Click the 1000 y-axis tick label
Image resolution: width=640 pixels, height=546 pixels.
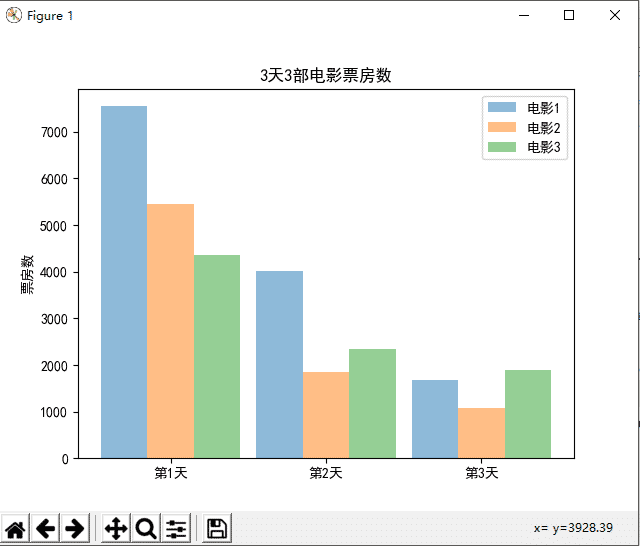click(54, 412)
